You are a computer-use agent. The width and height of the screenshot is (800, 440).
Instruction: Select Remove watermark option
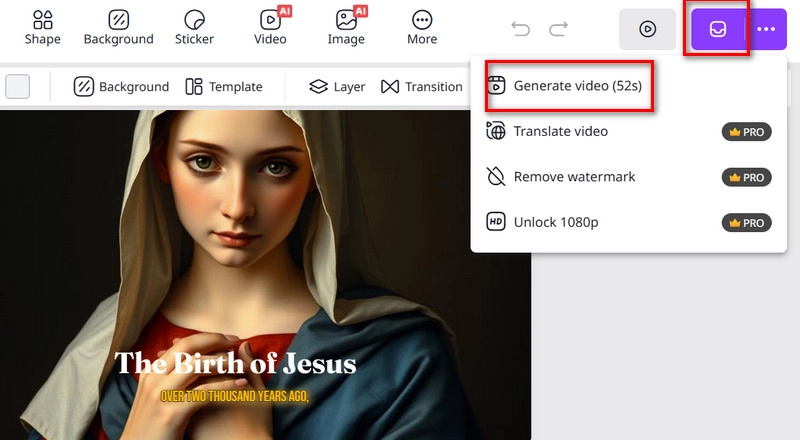tap(629, 177)
